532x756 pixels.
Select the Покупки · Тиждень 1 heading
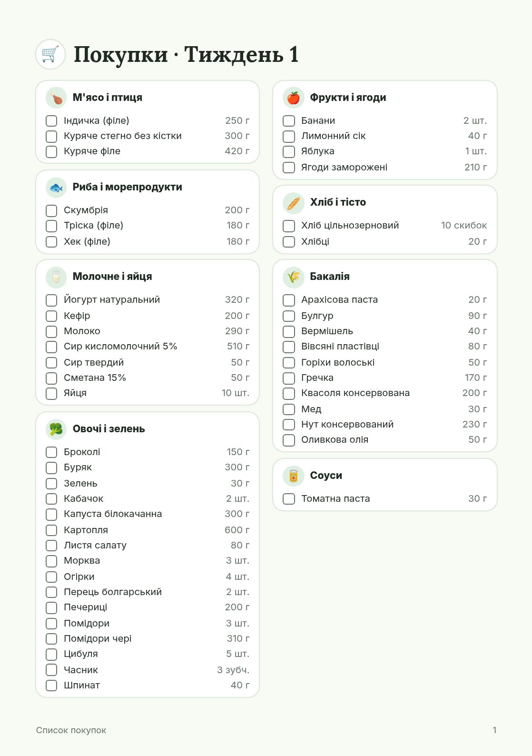[x=186, y=54]
